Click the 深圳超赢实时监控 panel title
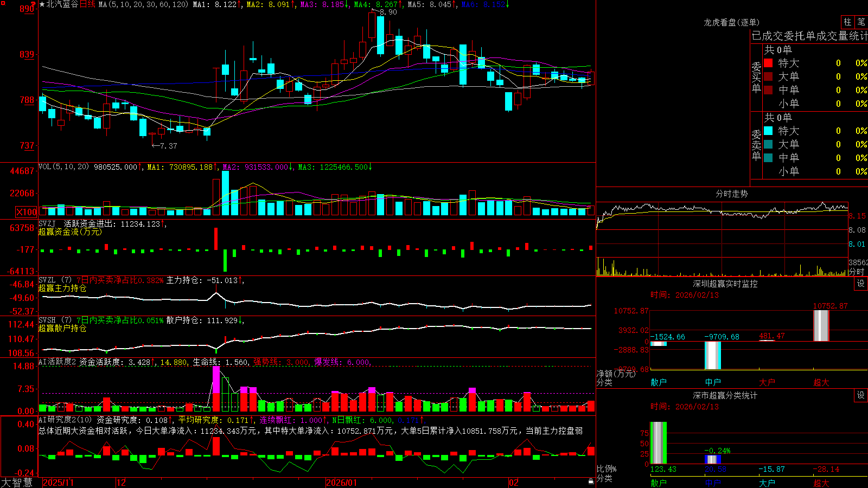Screen dimensions: 868x488 pyautogui.click(x=725, y=284)
